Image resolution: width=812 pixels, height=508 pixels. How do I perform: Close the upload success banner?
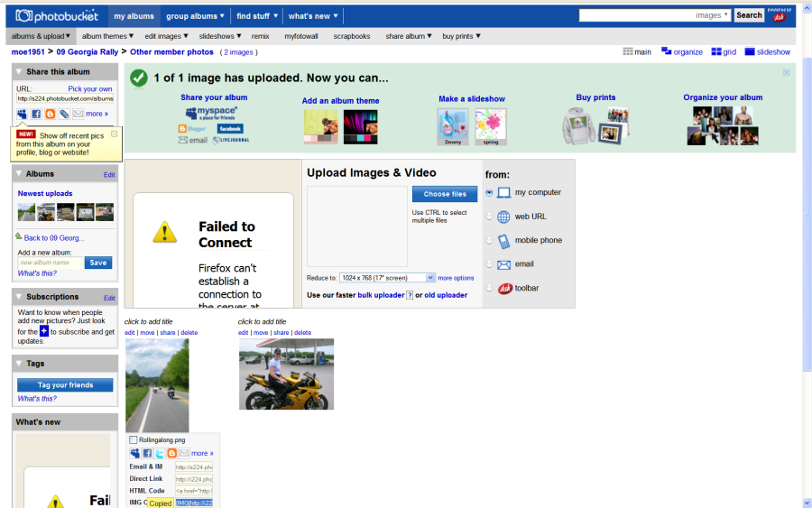pos(786,73)
